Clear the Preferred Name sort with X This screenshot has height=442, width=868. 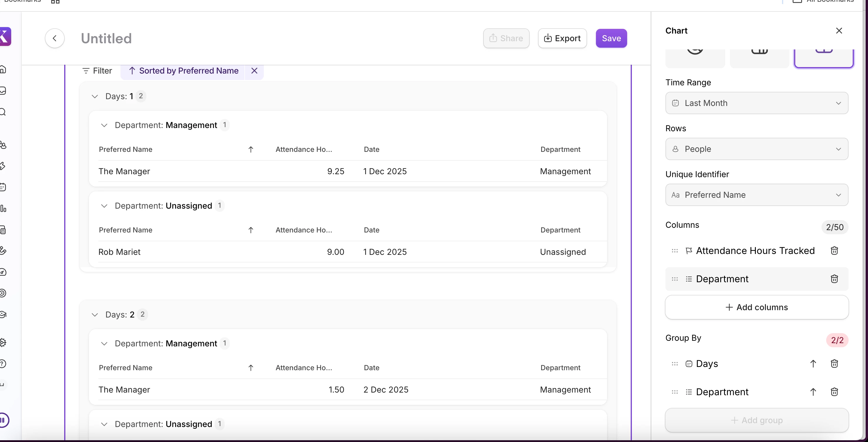(x=254, y=71)
